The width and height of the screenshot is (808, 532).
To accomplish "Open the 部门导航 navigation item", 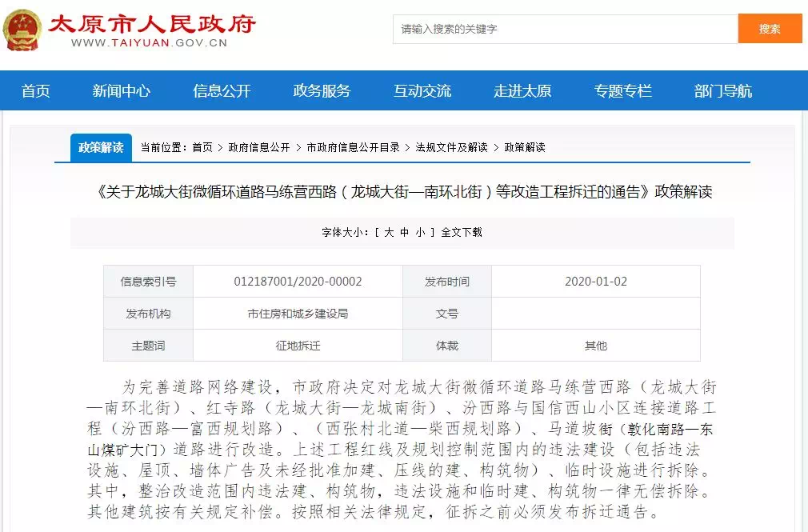I will pos(723,90).
